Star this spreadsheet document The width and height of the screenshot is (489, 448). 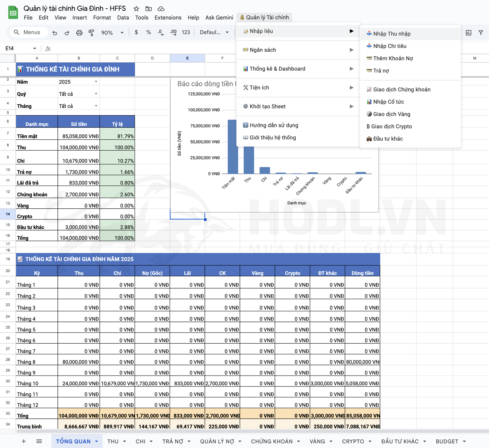pyautogui.click(x=136, y=9)
